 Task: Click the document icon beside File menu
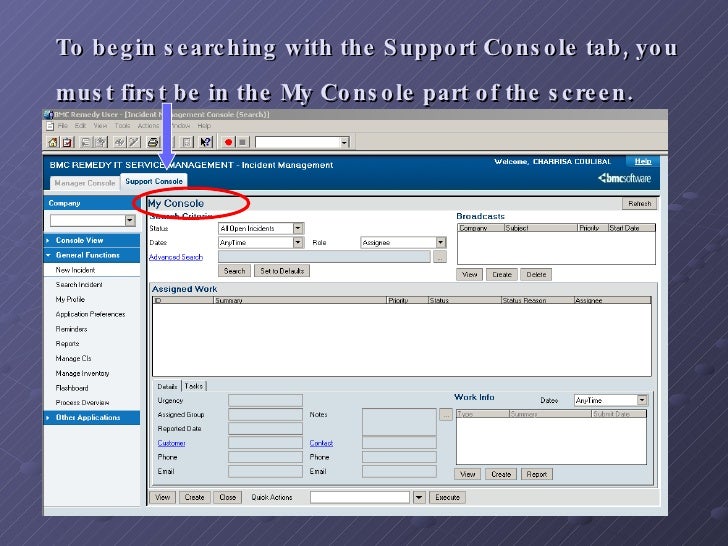click(50, 126)
